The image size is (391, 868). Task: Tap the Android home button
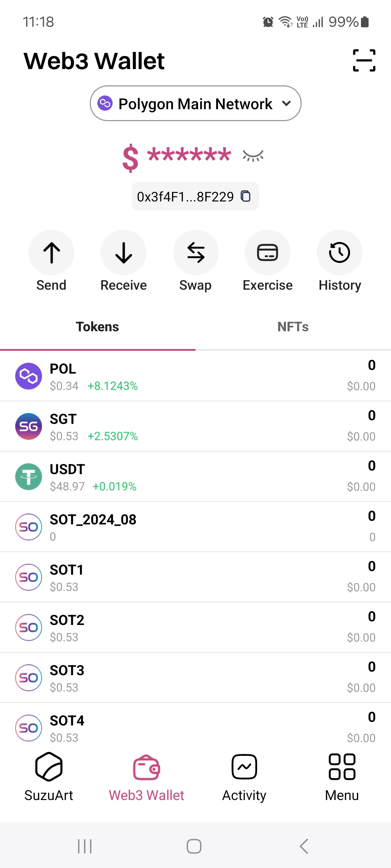[x=194, y=846]
